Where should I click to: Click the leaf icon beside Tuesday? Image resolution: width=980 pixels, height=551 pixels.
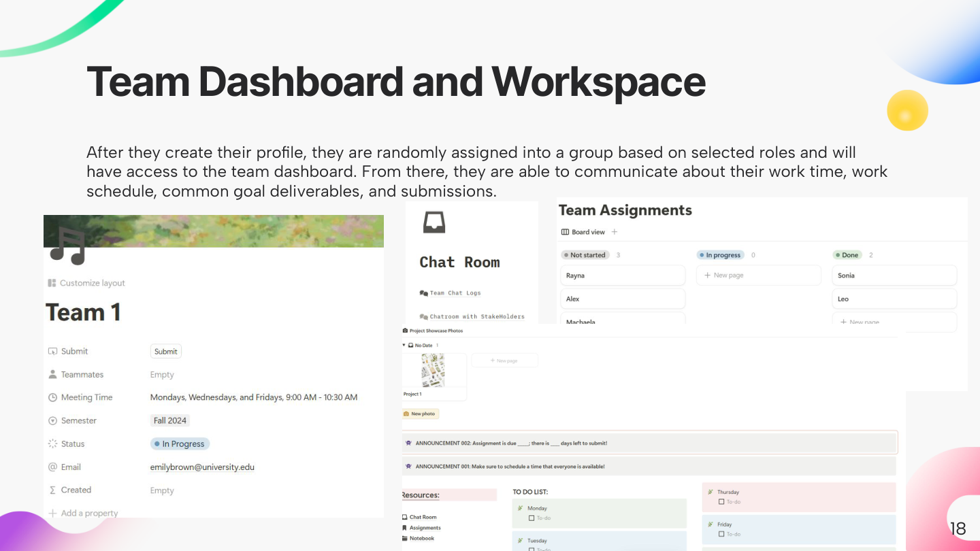coord(521,541)
